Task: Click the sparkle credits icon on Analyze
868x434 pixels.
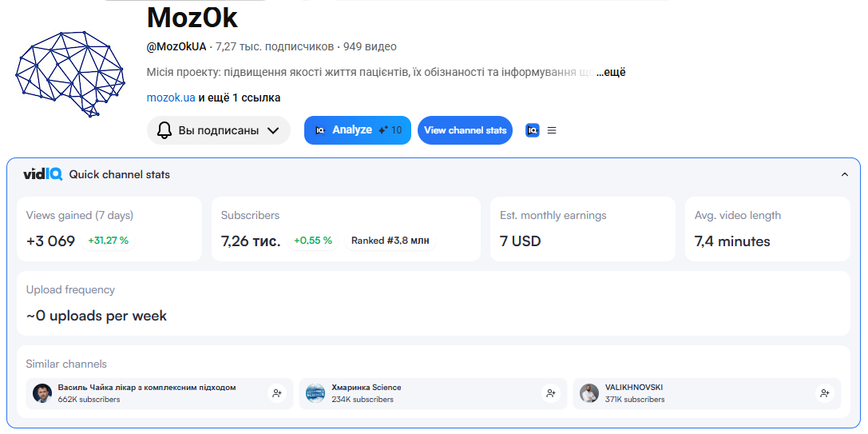Action: [x=382, y=130]
